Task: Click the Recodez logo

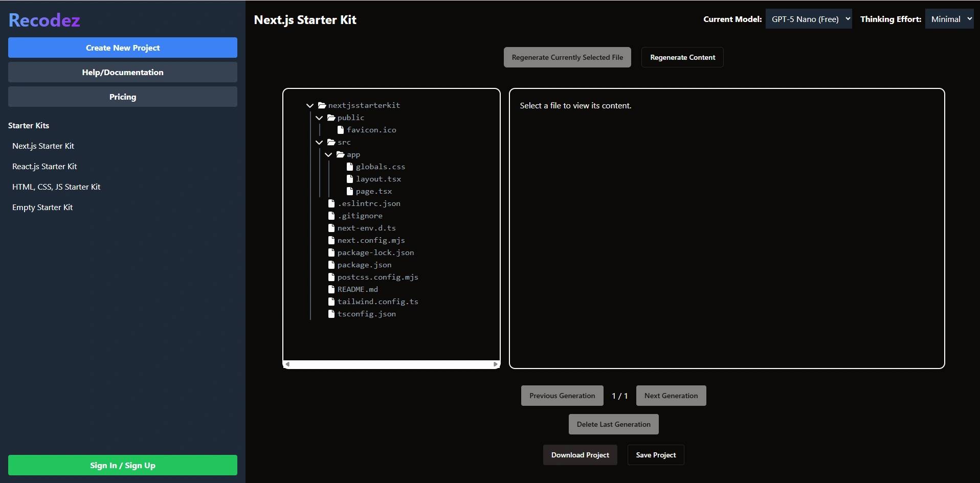Action: [44, 20]
